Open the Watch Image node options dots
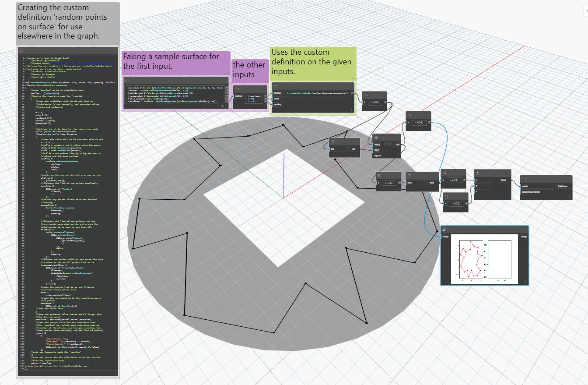Image resolution: width=588 pixels, height=385 pixels. pos(525,283)
